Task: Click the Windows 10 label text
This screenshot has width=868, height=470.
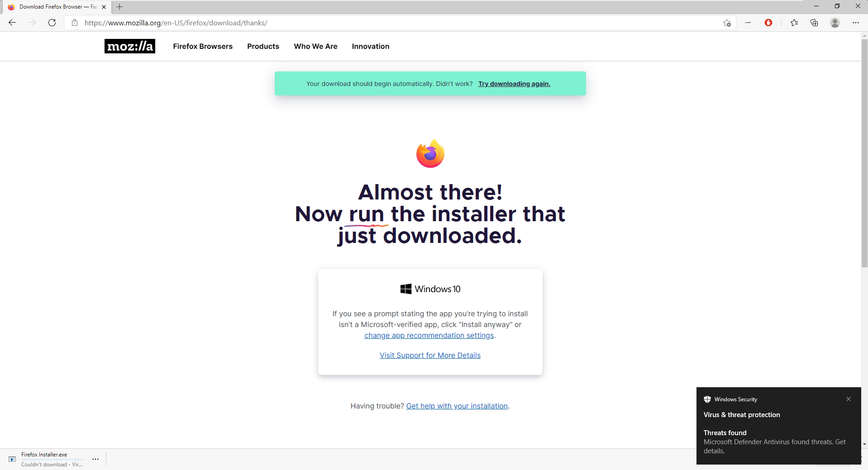Action: coord(438,289)
